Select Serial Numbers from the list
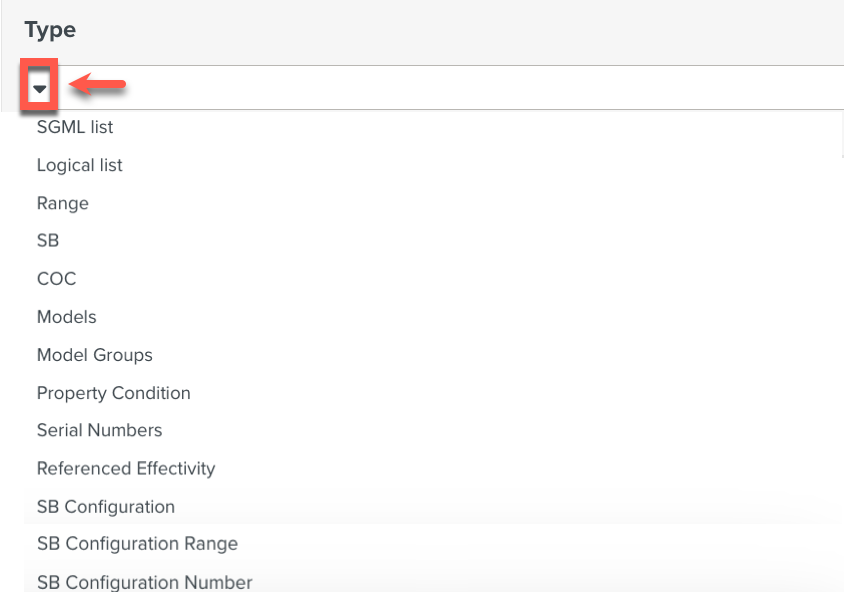The width and height of the screenshot is (844, 592). [x=99, y=430]
